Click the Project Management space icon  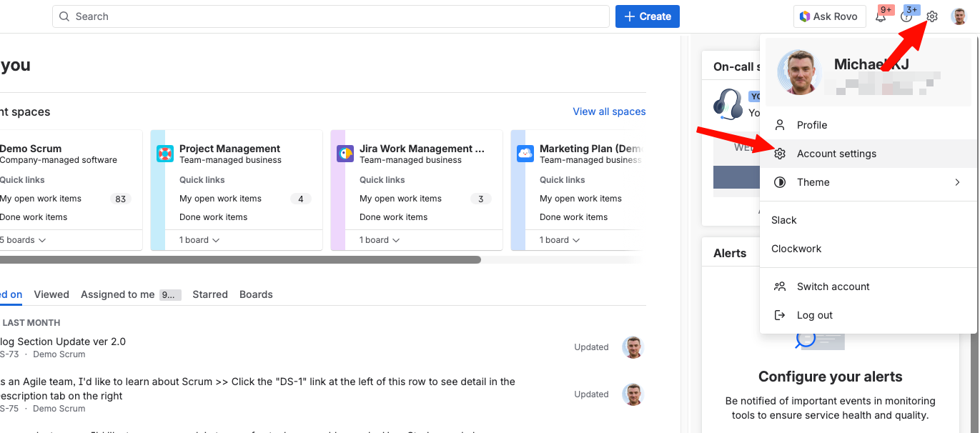(x=165, y=154)
